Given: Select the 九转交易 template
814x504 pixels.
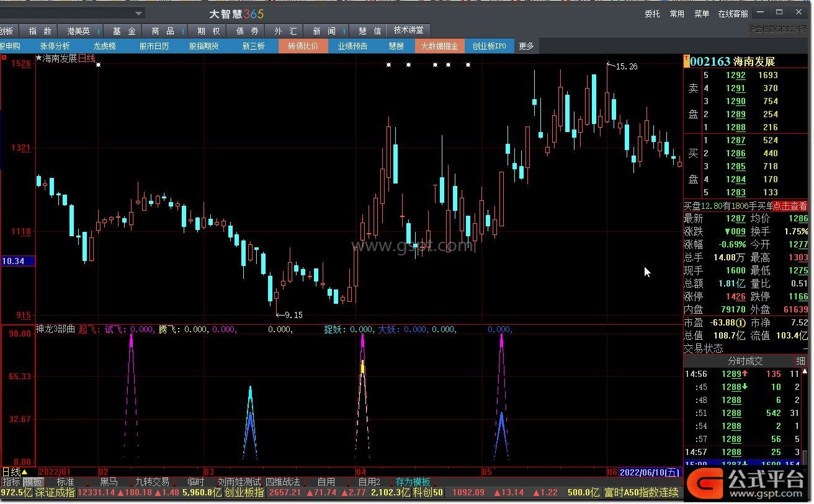Looking at the screenshot, I should [x=152, y=482].
